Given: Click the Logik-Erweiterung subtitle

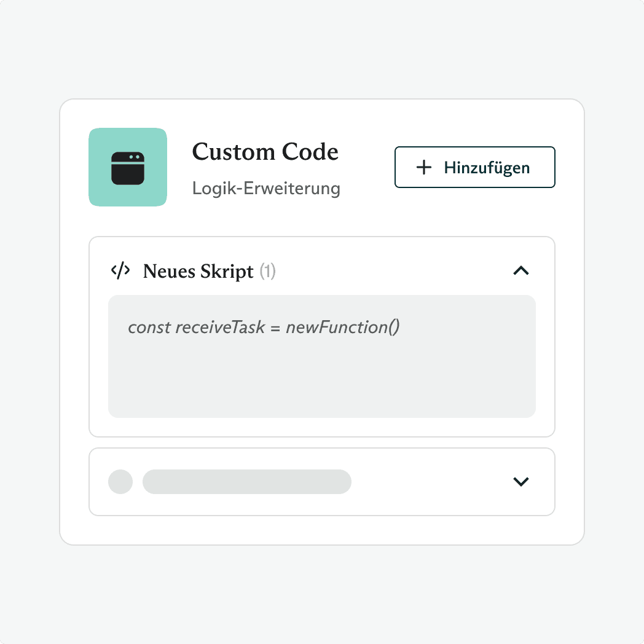Looking at the screenshot, I should coord(266,187).
